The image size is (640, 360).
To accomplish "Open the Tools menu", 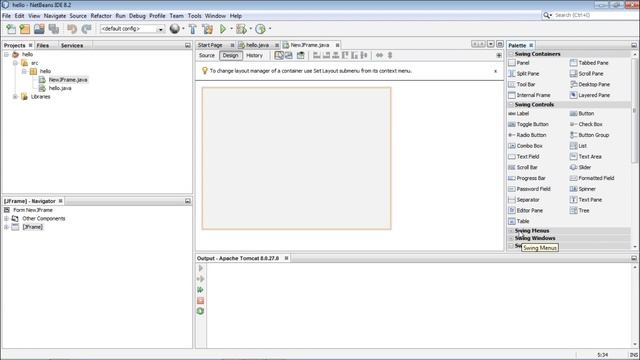I will [194, 16].
